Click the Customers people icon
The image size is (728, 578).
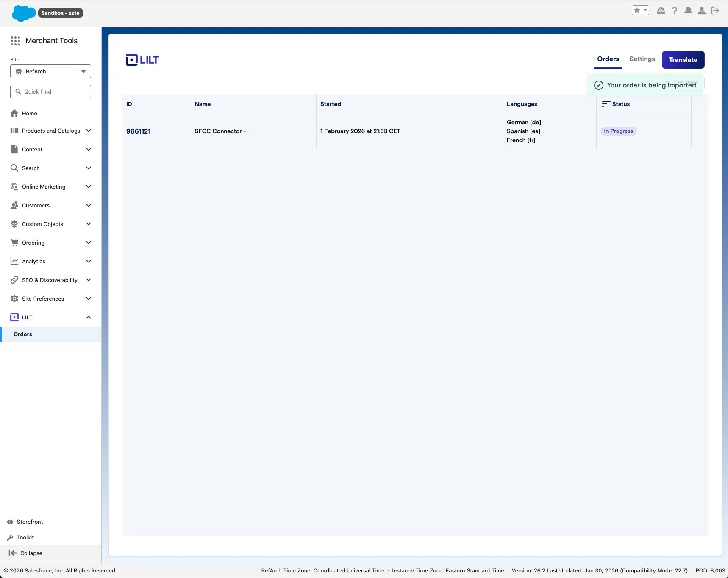coord(14,205)
